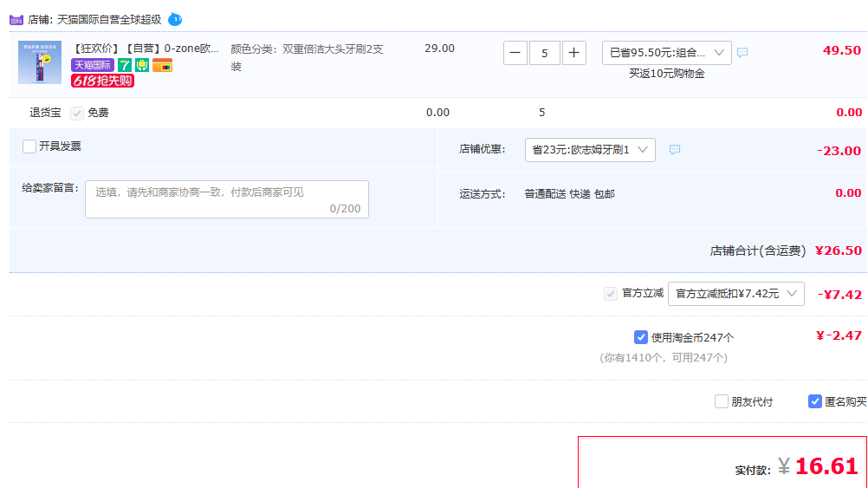Viewport: 868px width, 488px height.
Task: Click the 店铺合计 amount ¥26.50
Action: click(838, 251)
